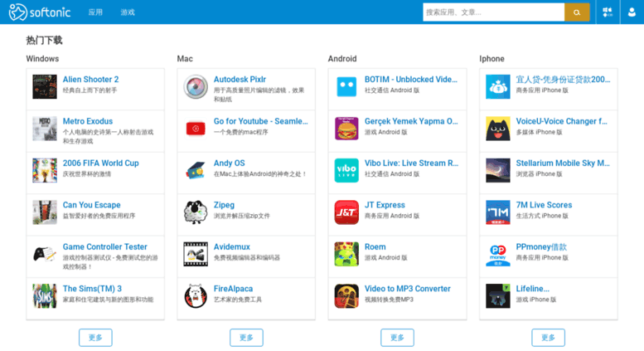Open 宜人贷 title link

(563, 80)
